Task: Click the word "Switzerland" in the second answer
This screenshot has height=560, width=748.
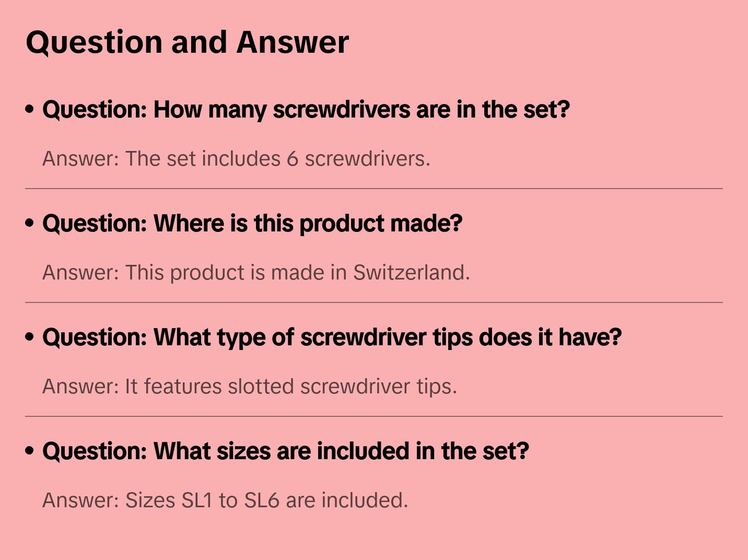Action: 411,273
